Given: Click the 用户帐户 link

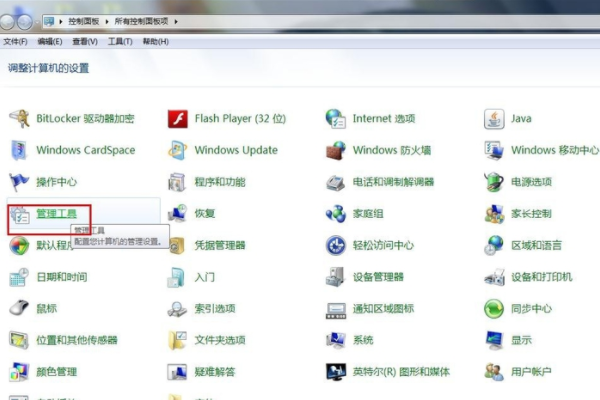Looking at the screenshot, I should 531,372.
